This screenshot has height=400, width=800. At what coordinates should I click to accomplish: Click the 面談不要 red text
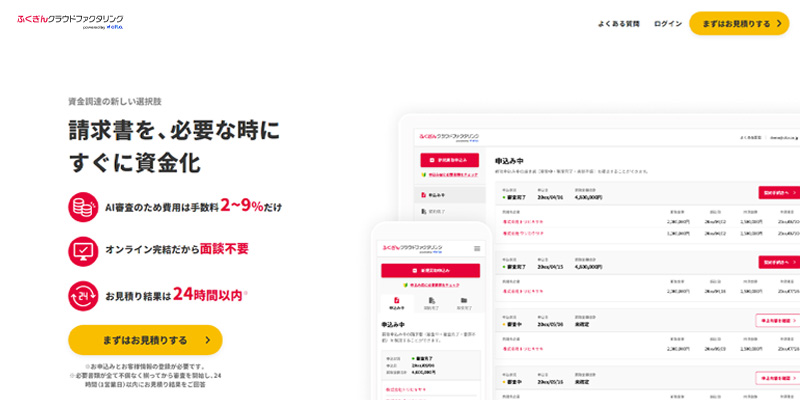[224, 248]
